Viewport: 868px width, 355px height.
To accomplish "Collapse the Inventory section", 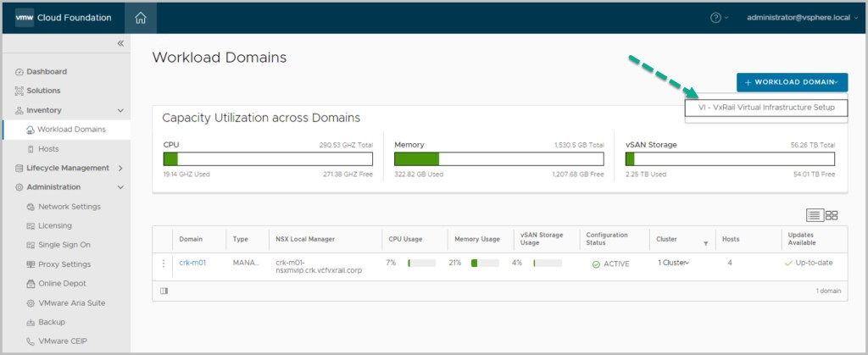I will coord(120,110).
